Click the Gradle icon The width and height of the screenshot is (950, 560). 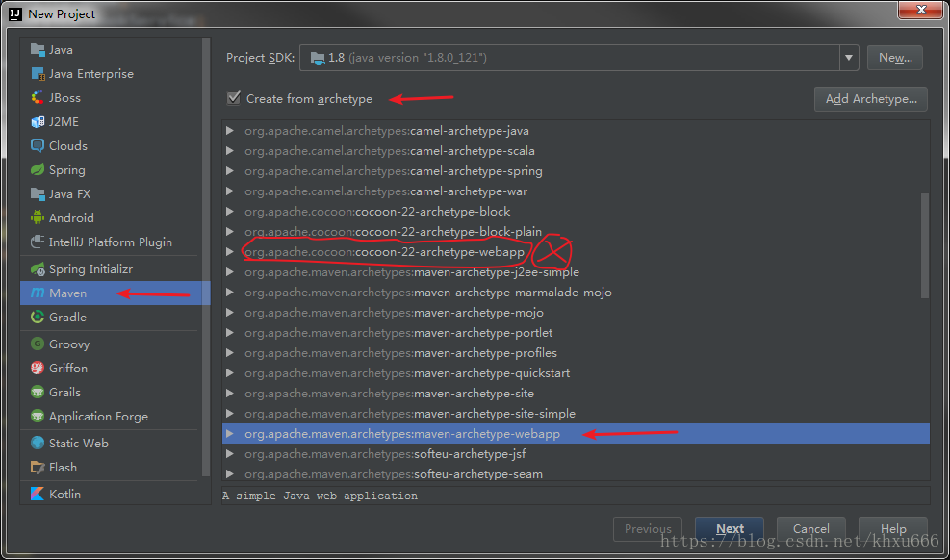pos(38,317)
